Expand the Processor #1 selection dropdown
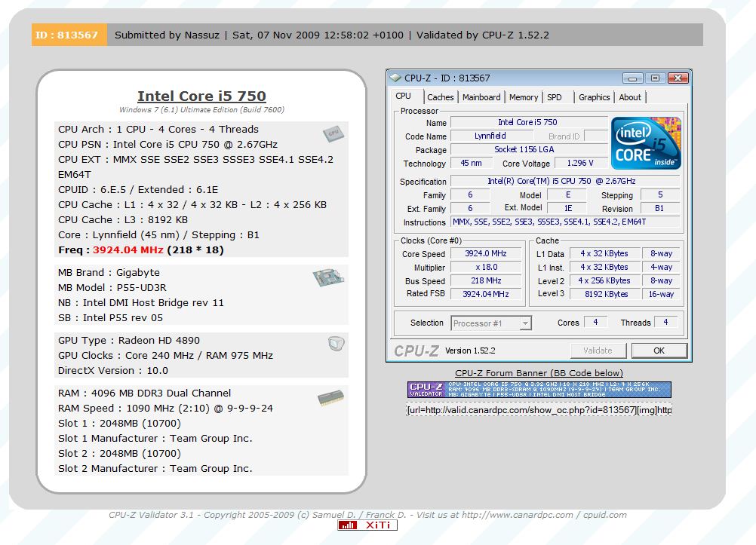The image size is (756, 545). [x=526, y=323]
